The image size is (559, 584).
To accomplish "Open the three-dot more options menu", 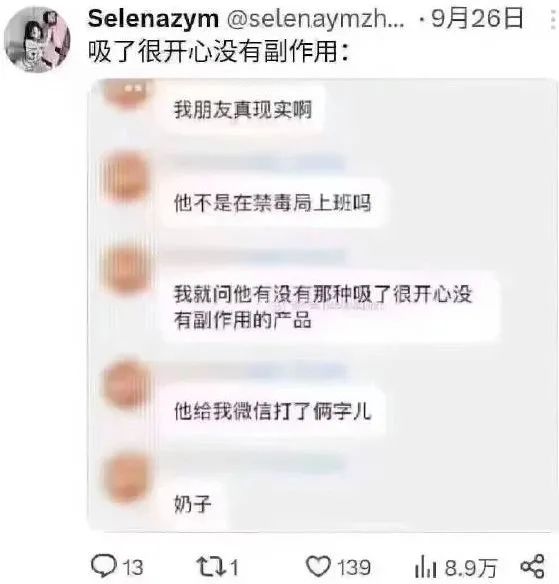I will 553,19.
